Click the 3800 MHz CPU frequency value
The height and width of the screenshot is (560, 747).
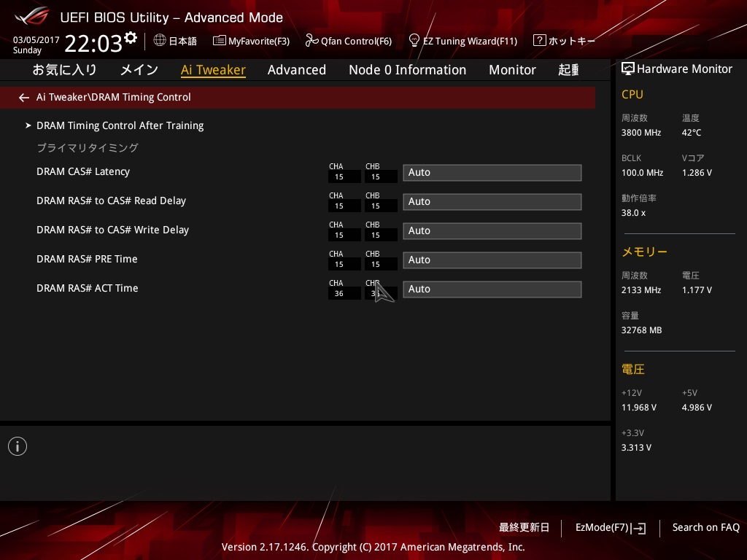click(x=641, y=133)
